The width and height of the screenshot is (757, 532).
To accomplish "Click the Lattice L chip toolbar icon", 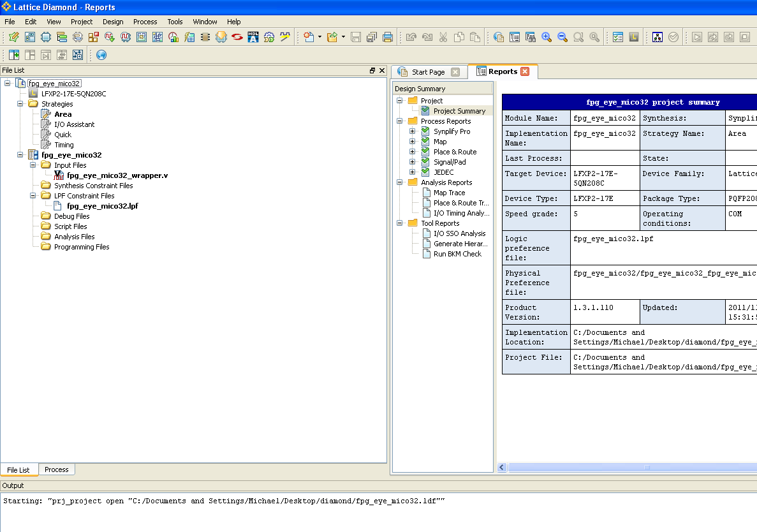I will click(x=634, y=37).
